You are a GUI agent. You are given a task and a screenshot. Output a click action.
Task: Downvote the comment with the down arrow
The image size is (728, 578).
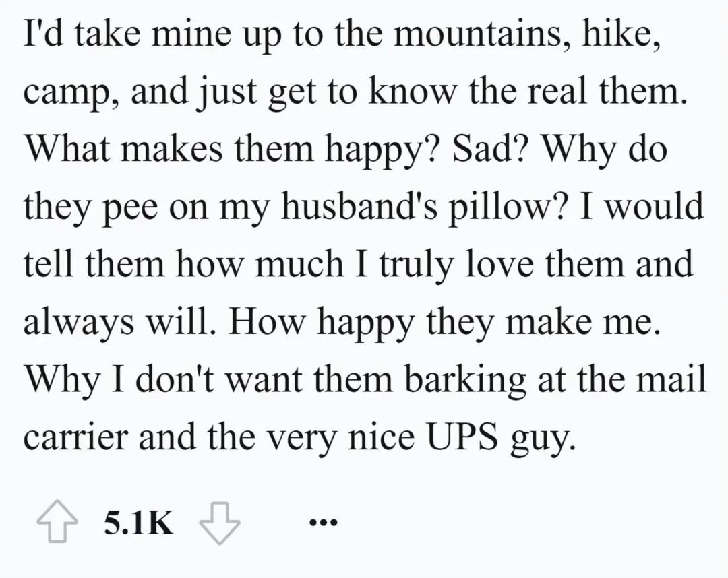220,523
